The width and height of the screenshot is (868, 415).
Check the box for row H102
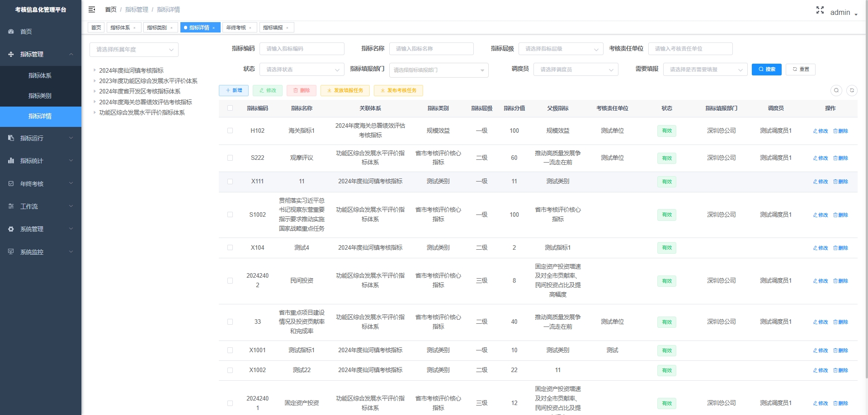click(230, 131)
